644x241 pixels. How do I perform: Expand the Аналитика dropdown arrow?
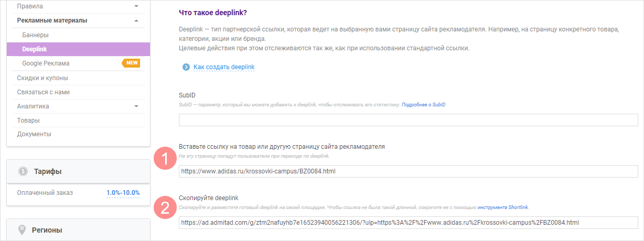coord(136,106)
